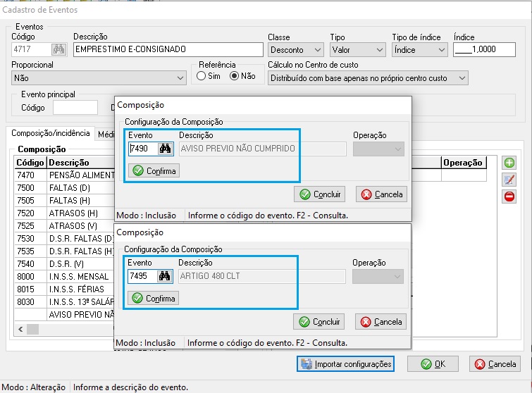Click left arrow of composition list scrollbar
The width and height of the screenshot is (532, 393).
point(20,329)
